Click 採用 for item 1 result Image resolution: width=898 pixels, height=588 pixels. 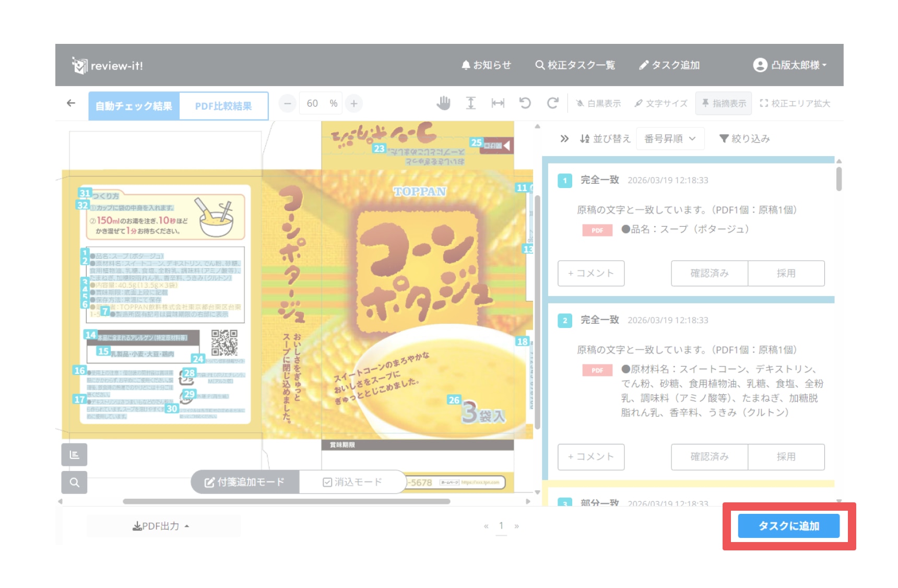[786, 273]
